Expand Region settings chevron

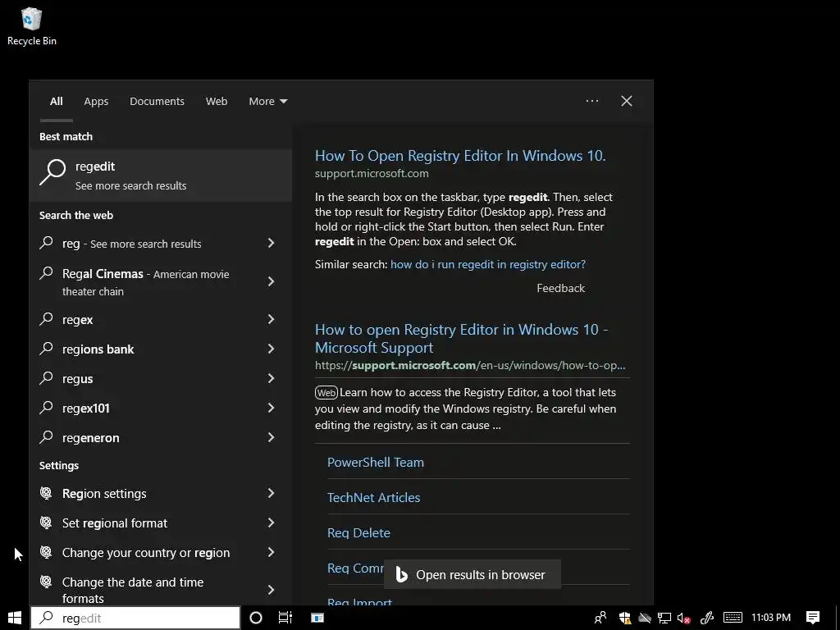click(271, 493)
